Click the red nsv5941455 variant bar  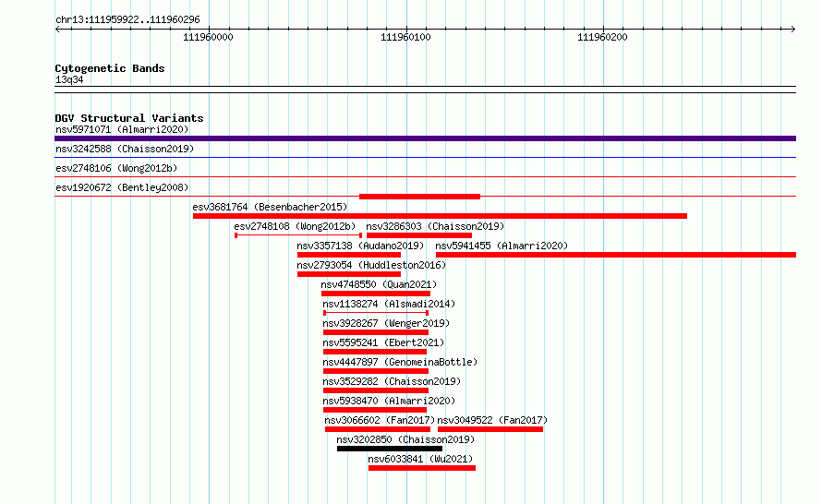point(616,255)
